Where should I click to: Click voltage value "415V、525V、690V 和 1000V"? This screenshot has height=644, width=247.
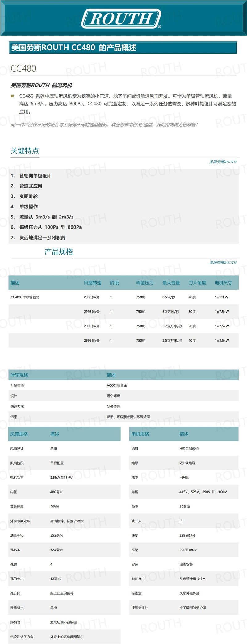203,492
